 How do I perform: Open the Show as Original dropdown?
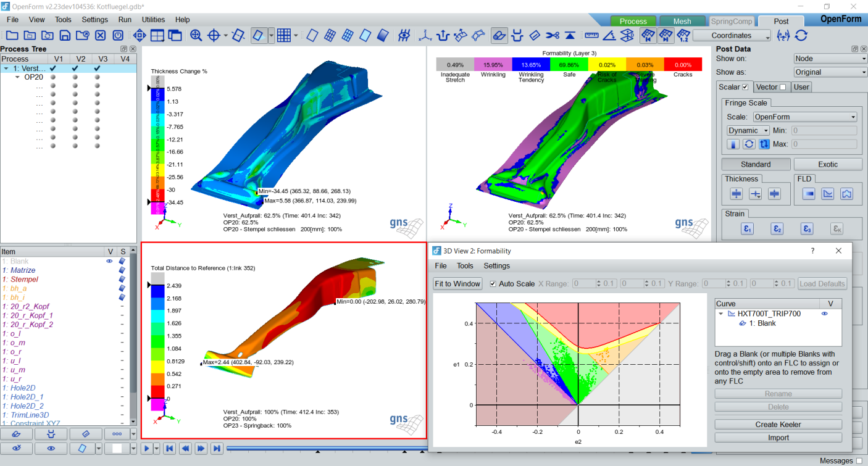click(x=830, y=72)
